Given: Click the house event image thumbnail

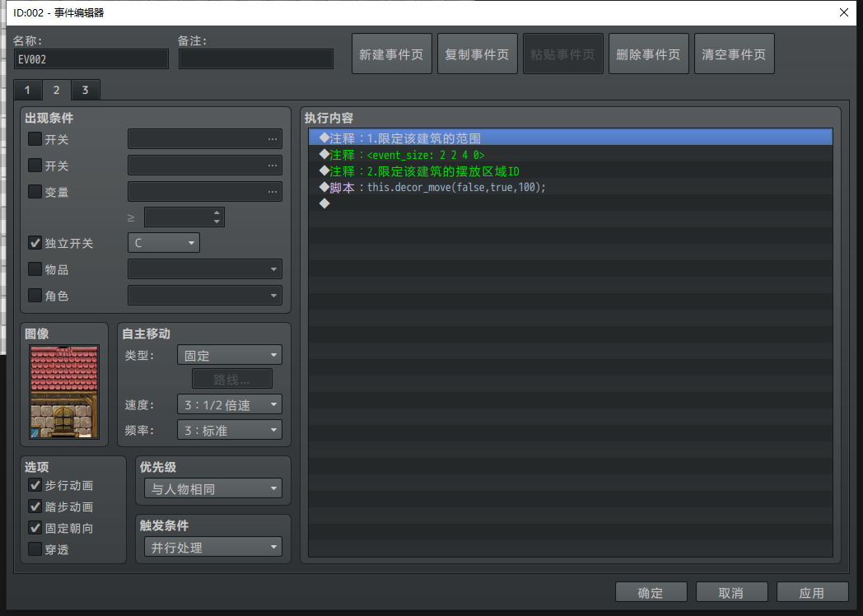Looking at the screenshot, I should tap(64, 392).
